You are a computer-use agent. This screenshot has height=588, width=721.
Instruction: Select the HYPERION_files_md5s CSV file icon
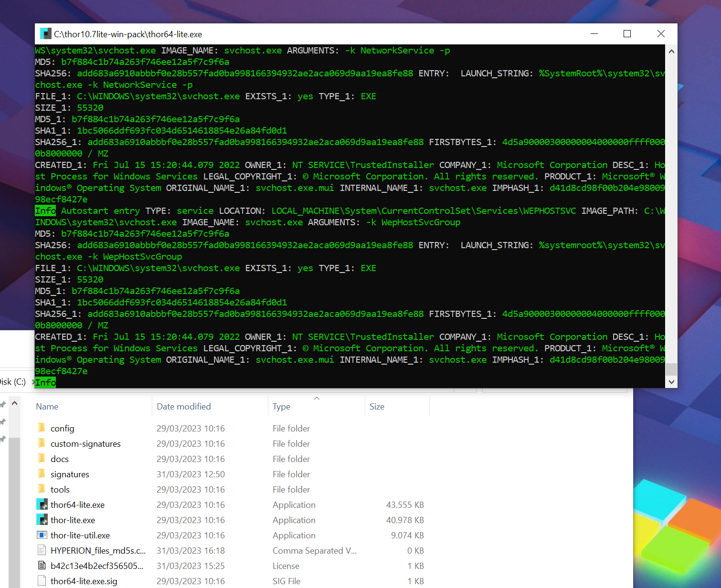pyautogui.click(x=42, y=550)
